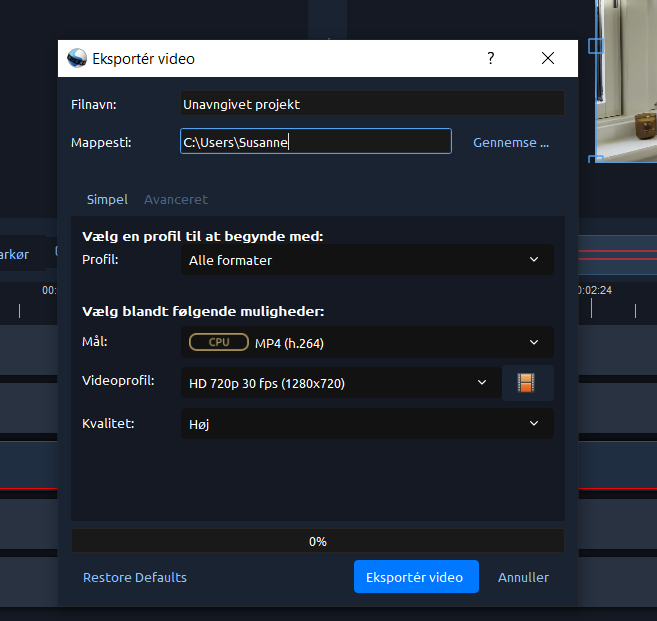Click the CPU badge in the Mål field
Image resolution: width=657 pixels, height=621 pixels.
coord(219,343)
